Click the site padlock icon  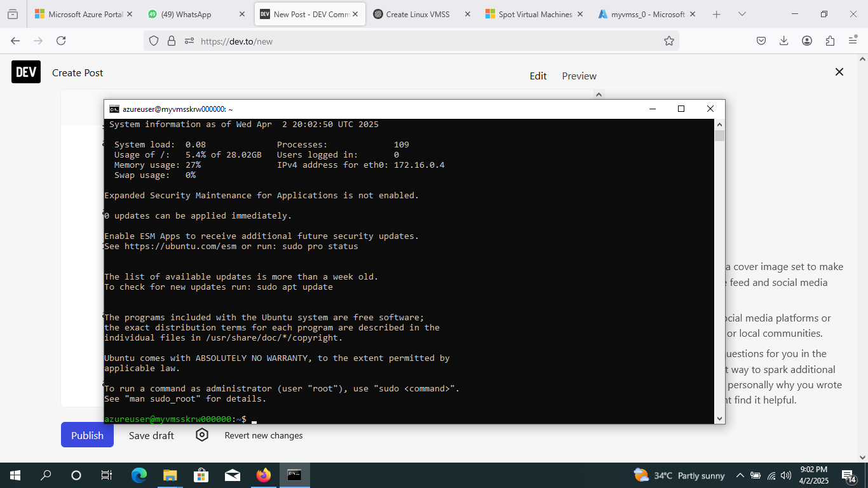tap(171, 41)
